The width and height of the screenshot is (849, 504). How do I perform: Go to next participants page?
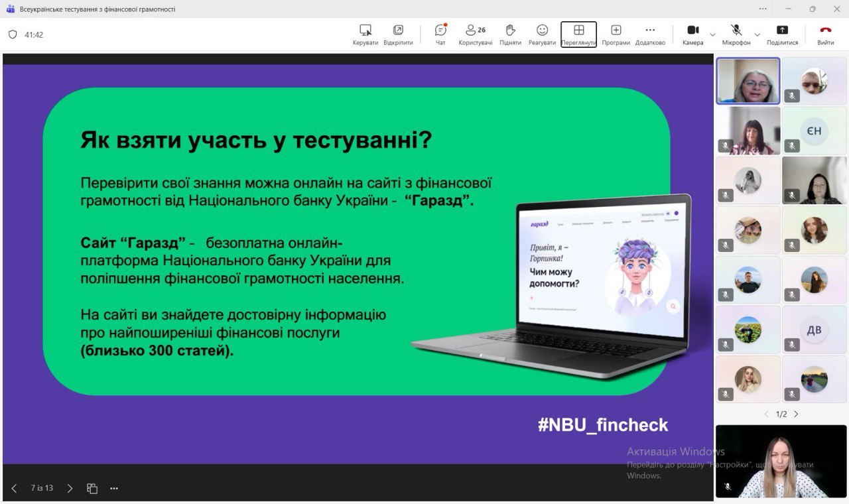pyautogui.click(x=796, y=414)
